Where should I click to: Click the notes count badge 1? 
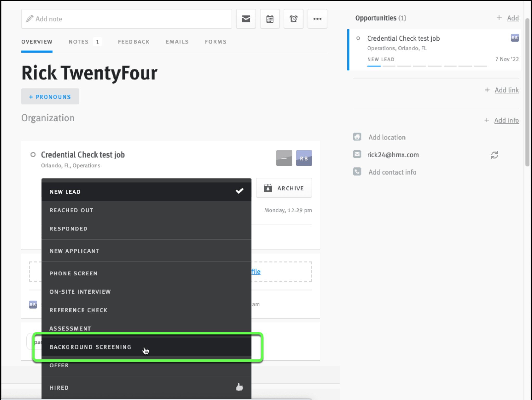pos(97,42)
